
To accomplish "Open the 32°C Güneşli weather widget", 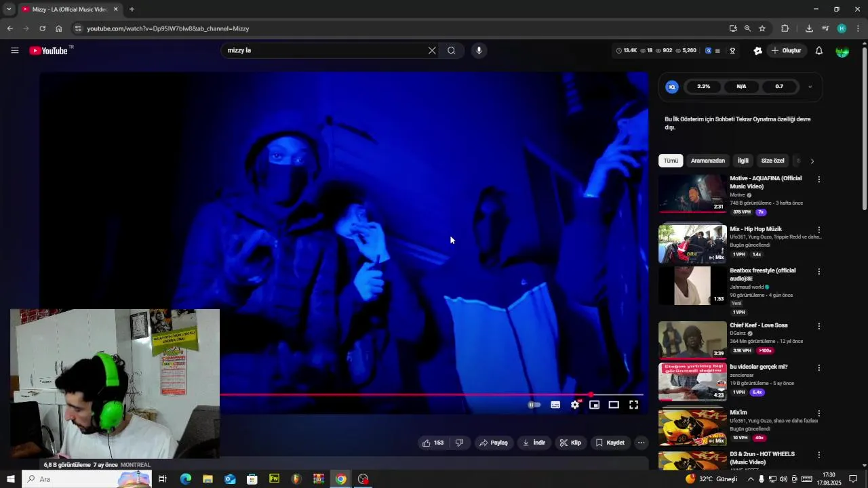I will pos(711,479).
